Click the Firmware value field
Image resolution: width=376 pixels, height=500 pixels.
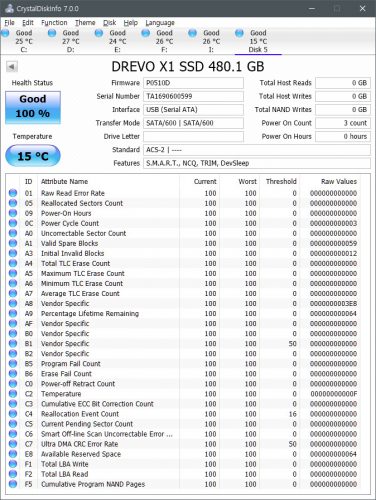pos(193,83)
